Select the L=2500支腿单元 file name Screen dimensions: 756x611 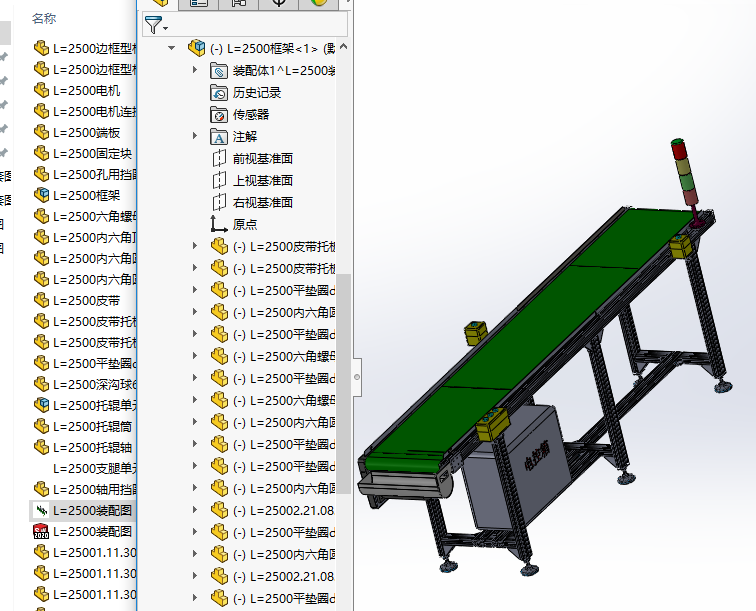95,468
